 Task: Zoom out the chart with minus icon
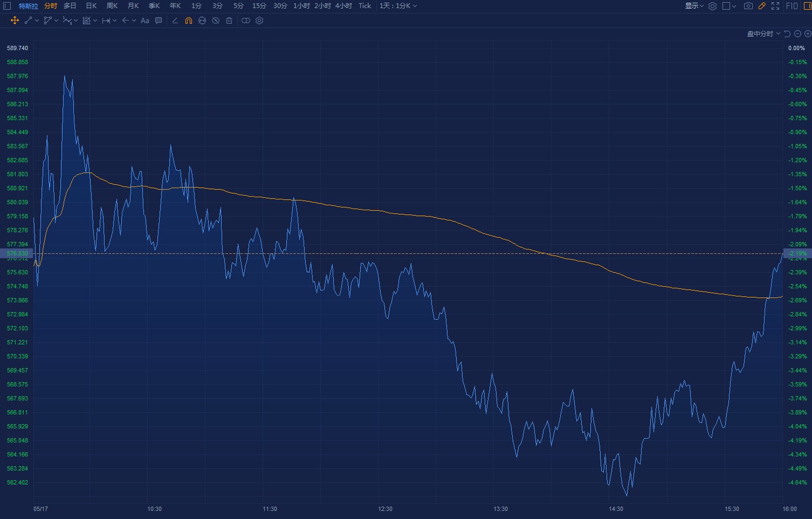[797, 34]
